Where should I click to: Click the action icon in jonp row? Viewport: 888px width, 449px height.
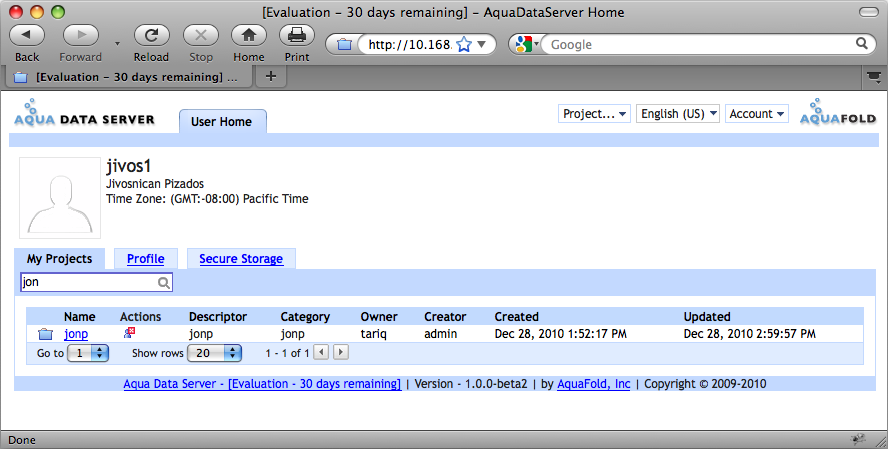(x=129, y=333)
